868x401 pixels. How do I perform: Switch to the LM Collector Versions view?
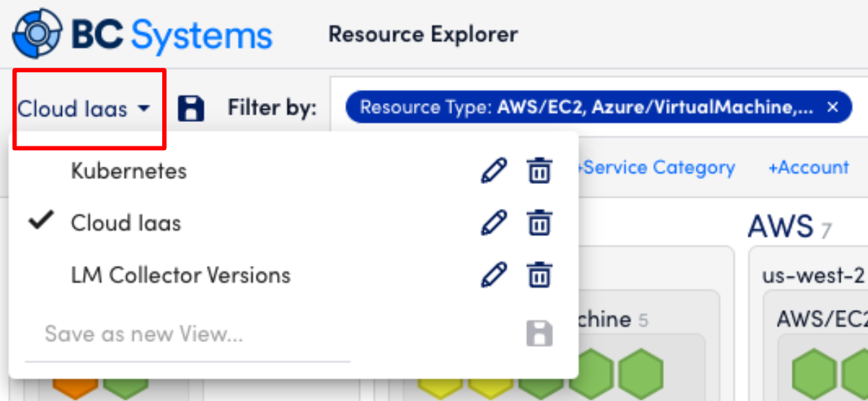tap(180, 275)
